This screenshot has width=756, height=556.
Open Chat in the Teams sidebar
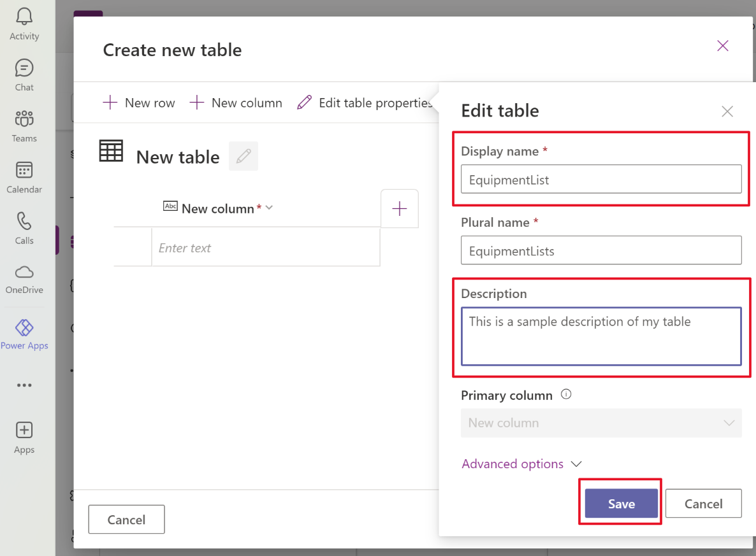[24, 68]
